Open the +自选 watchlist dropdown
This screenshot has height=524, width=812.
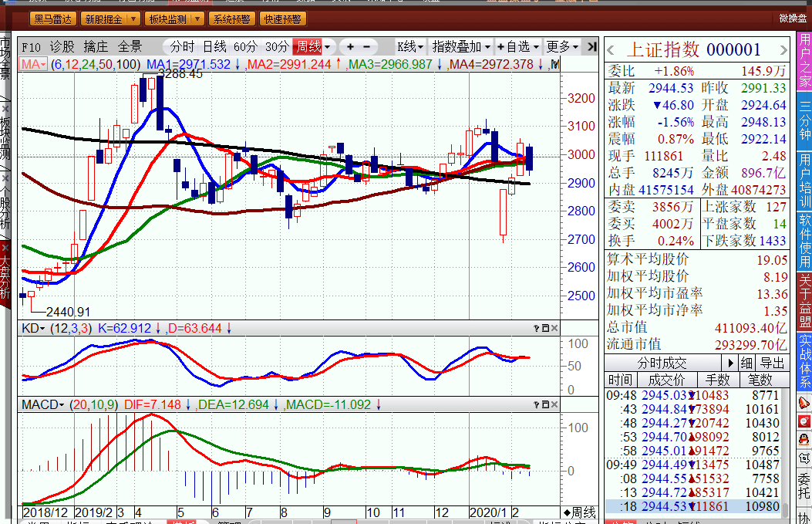(x=518, y=47)
